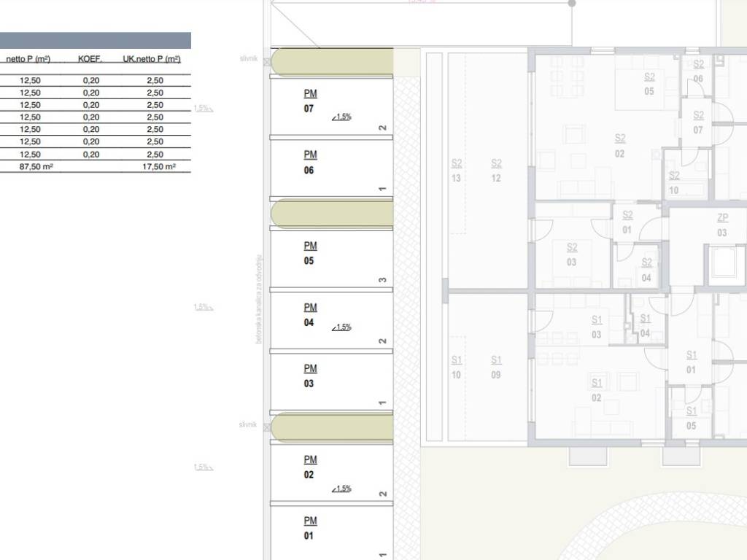Screen dimensions: 747x560
Task: Click green planter strip between PM 06 and PM 05
Action: point(332,214)
